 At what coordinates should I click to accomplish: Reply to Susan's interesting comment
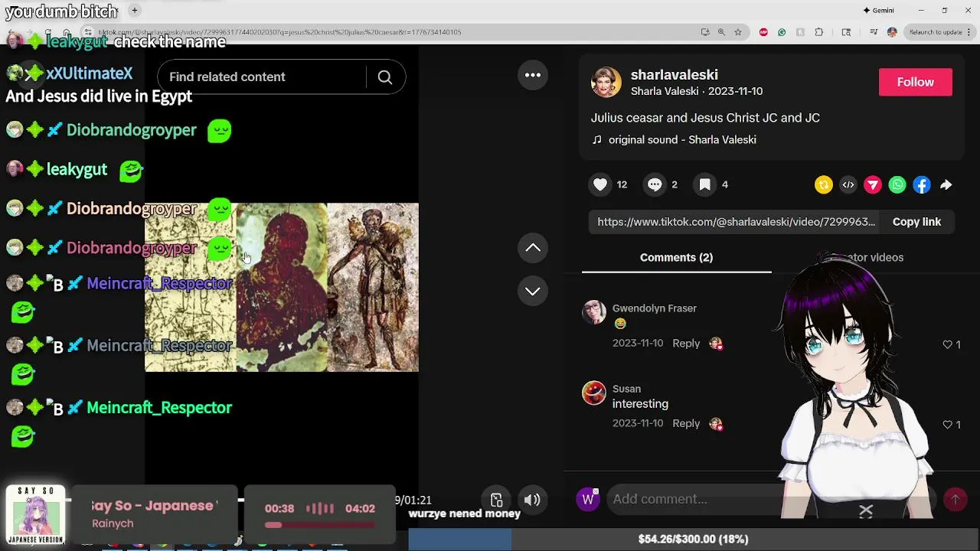(x=686, y=423)
